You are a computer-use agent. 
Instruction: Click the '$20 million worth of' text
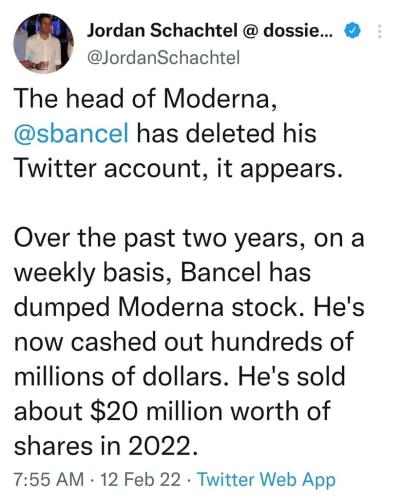pyautogui.click(x=211, y=411)
